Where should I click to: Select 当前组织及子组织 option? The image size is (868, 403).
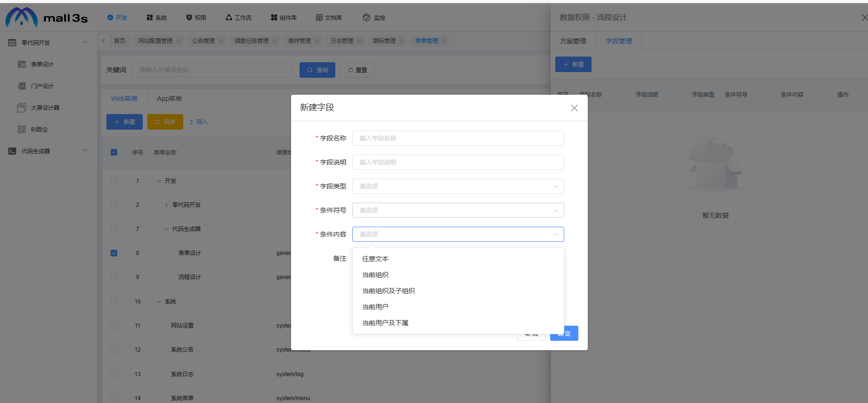[x=458, y=291]
